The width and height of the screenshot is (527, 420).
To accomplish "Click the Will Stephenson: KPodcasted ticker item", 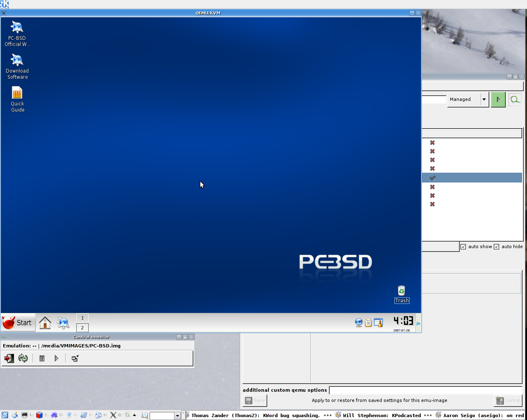I will click(x=382, y=415).
